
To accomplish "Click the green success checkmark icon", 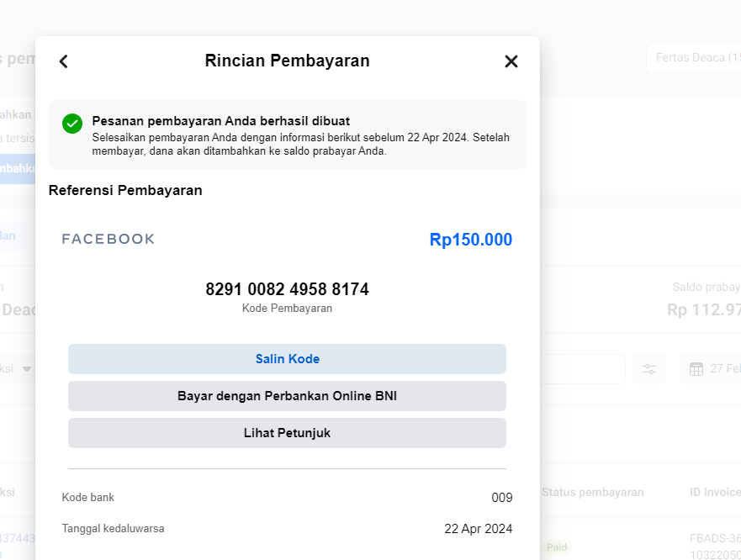I will click(72, 124).
